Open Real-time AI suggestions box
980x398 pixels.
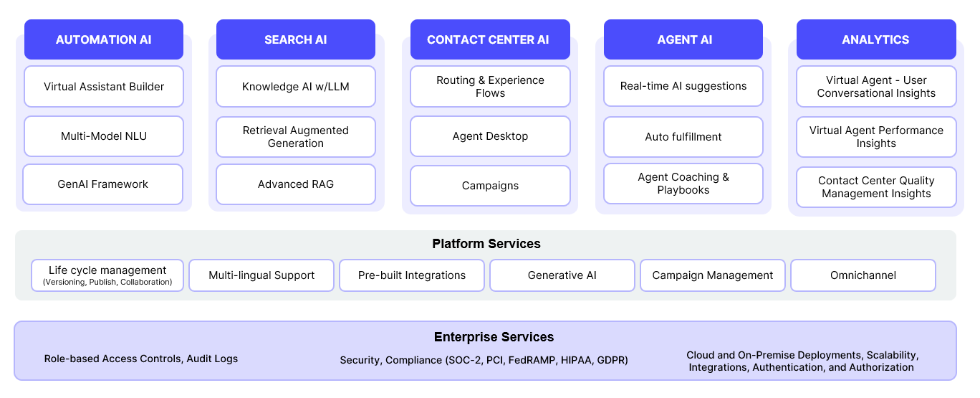(x=683, y=86)
